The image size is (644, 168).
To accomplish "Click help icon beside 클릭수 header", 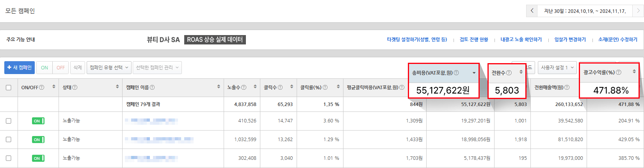I will coord(280,87).
